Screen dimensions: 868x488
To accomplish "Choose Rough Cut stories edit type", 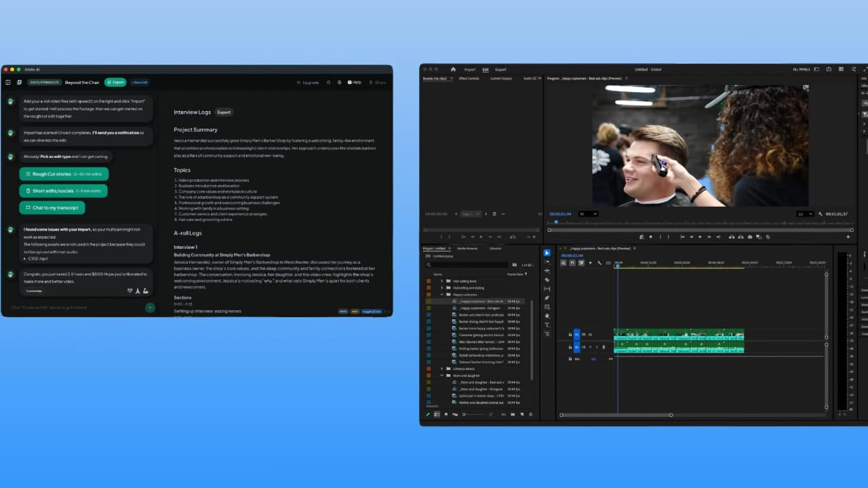I will 64,174.
